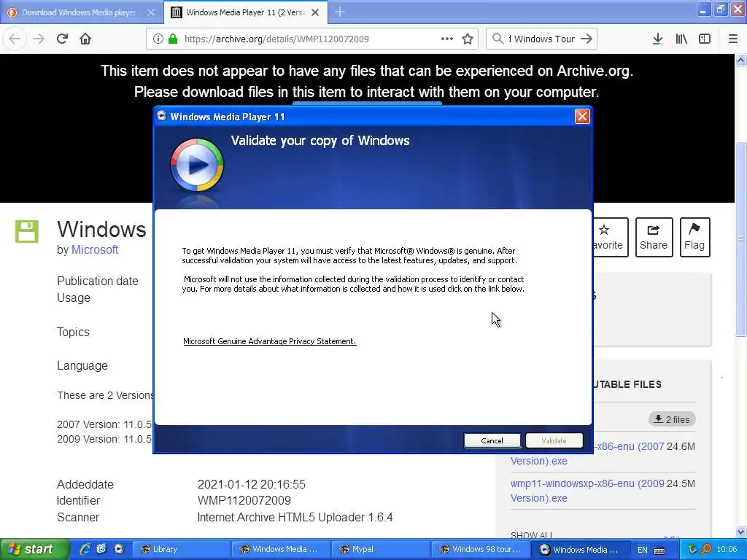The width and height of the screenshot is (747, 560).
Task: Close the Windows Media Player 11 tab
Action: click(315, 12)
